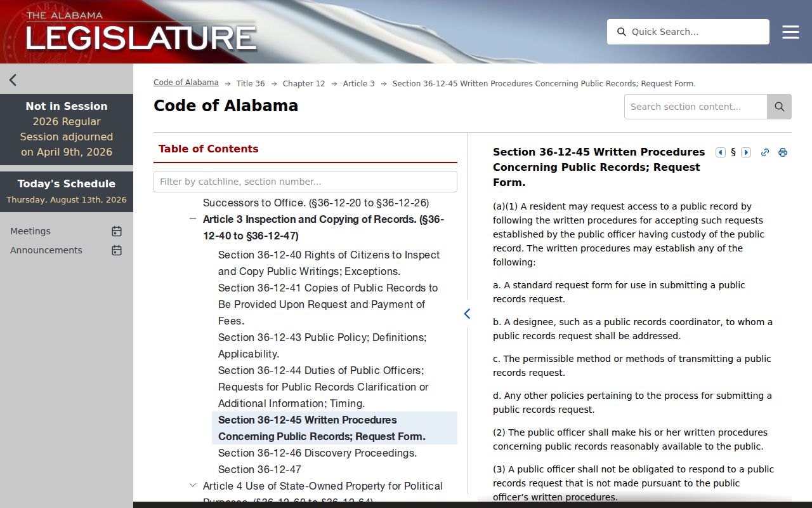Open Article 3 breadcrumb
Screen dimensions: 812x508
click(359, 84)
